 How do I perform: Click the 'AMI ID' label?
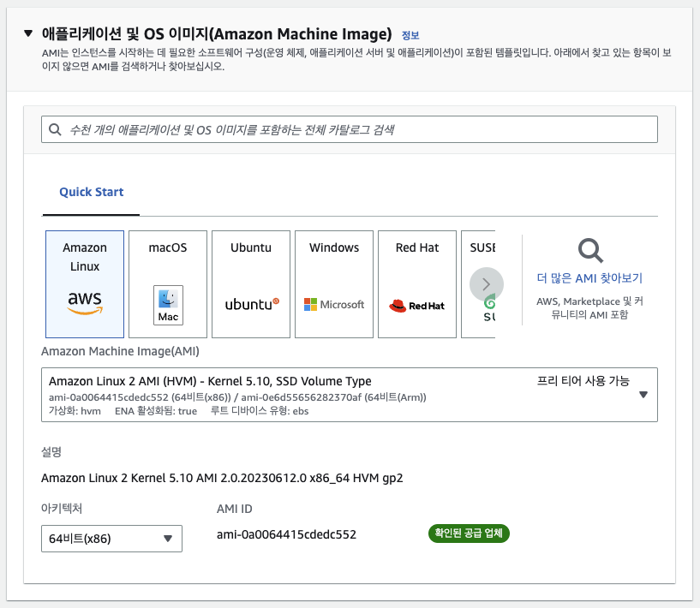235,509
